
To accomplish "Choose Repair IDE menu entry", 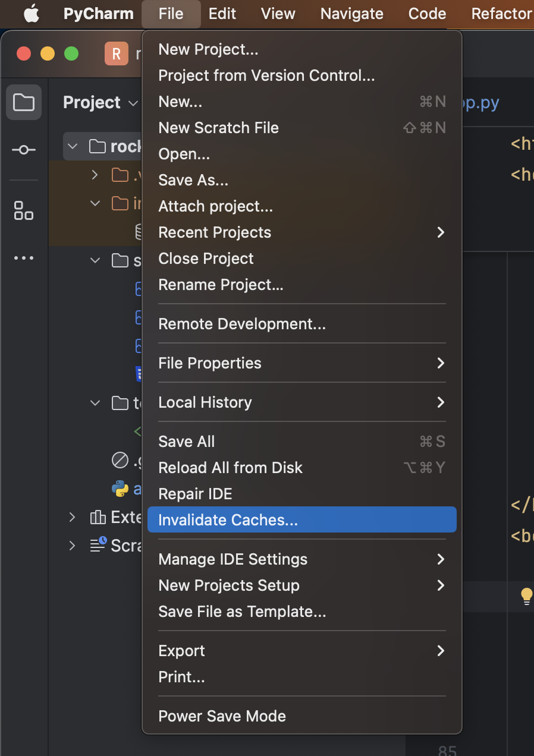I will 195,494.
